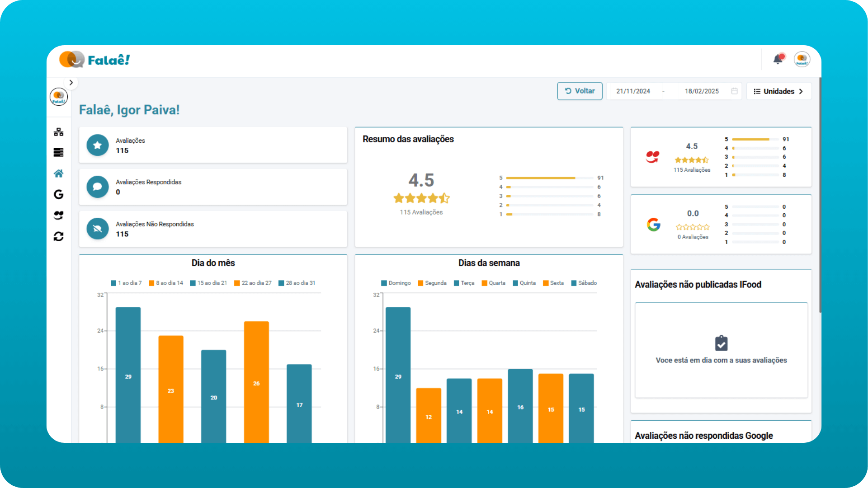Click the sync refresh sidebar icon

pyautogui.click(x=58, y=236)
